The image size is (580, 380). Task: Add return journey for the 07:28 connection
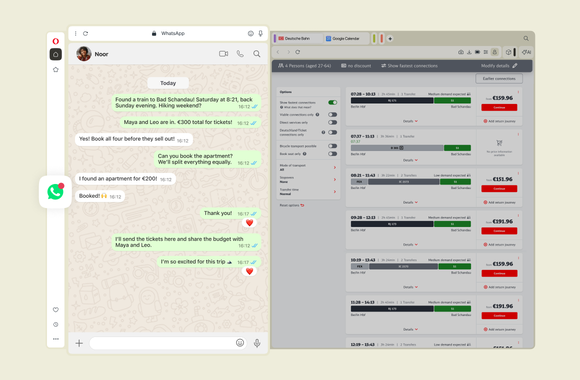click(499, 121)
